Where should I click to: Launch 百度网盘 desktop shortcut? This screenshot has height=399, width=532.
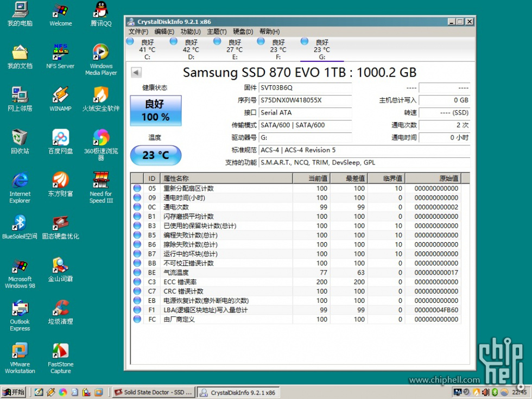point(60,142)
